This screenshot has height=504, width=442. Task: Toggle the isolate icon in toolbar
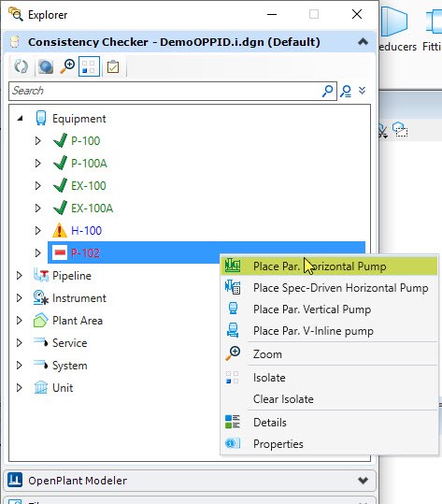89,66
